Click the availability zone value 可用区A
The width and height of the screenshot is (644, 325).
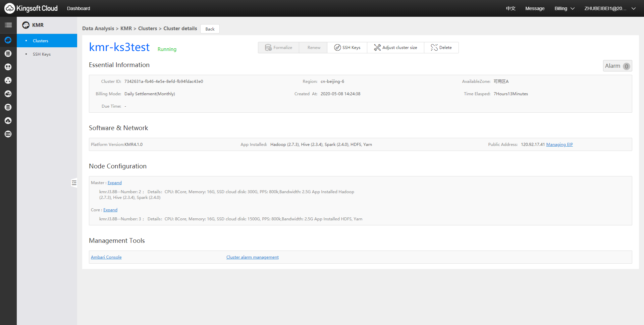(x=501, y=82)
